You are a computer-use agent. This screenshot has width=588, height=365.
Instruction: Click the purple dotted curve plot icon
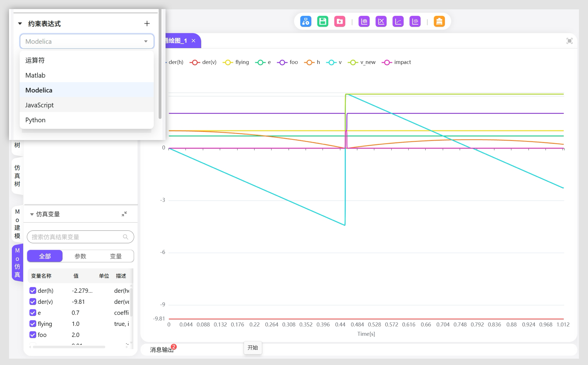point(398,21)
